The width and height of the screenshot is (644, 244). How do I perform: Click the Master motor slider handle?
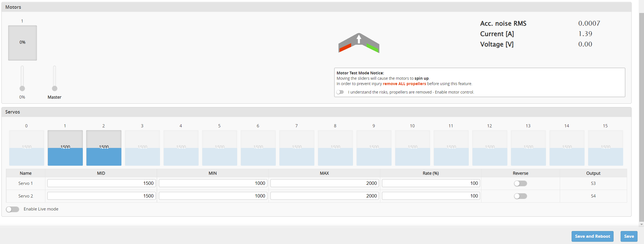point(55,88)
